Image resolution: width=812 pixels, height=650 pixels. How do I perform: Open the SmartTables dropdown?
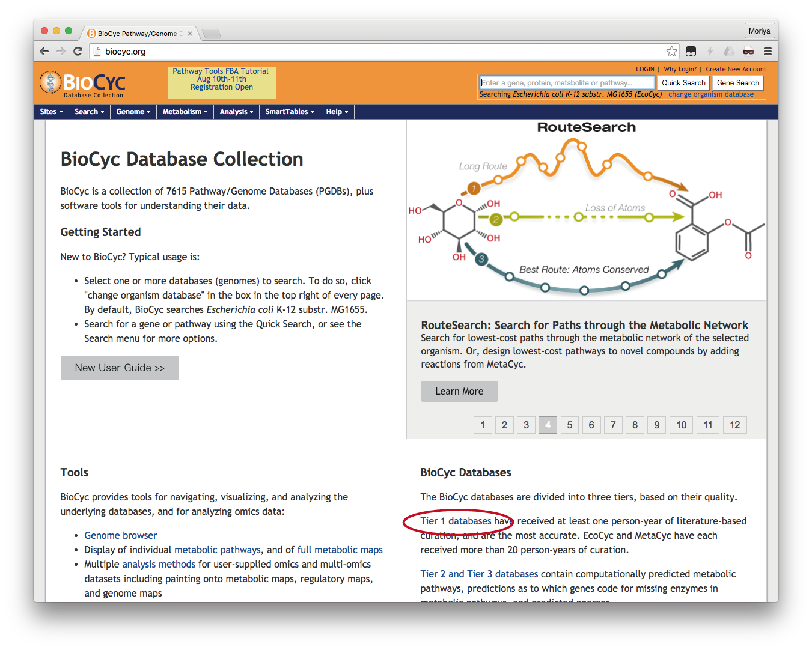(x=290, y=112)
